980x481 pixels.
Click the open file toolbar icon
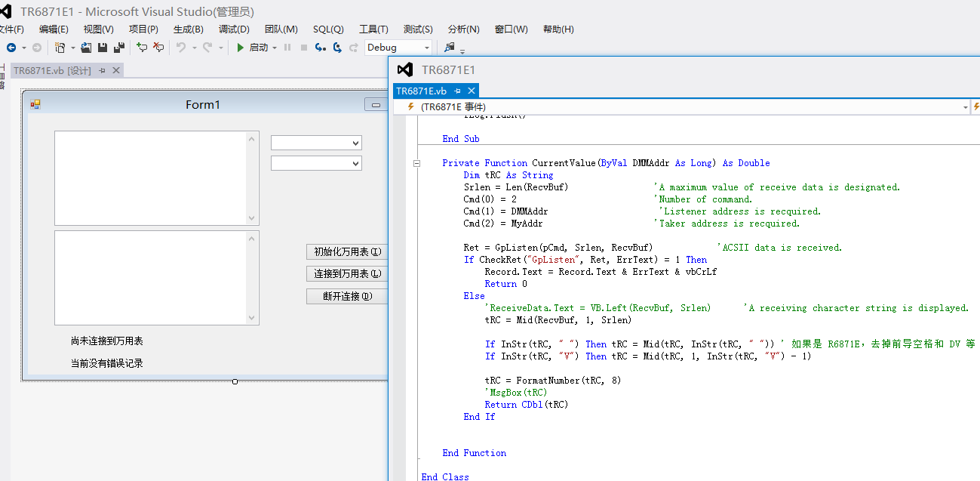point(86,48)
